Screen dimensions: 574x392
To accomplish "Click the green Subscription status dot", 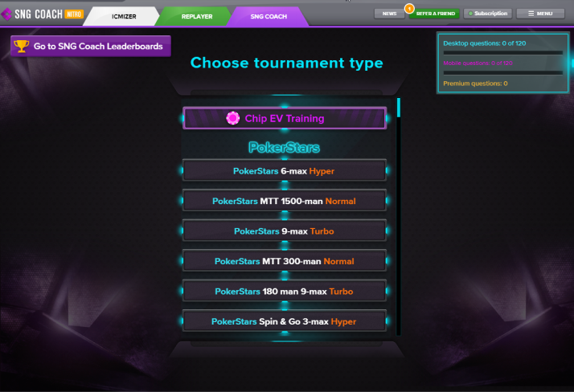I will [x=470, y=14].
